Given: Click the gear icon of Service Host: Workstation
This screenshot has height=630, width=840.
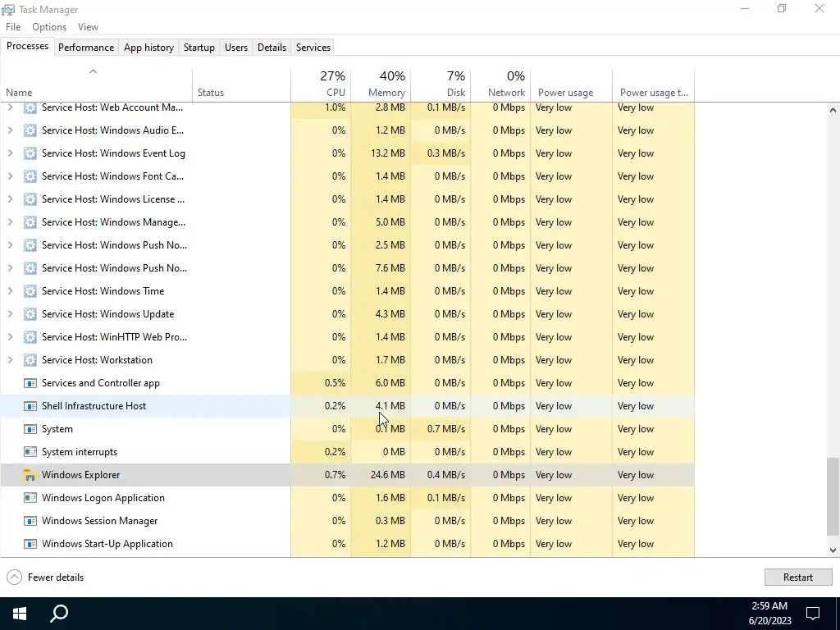Looking at the screenshot, I should click(x=30, y=360).
